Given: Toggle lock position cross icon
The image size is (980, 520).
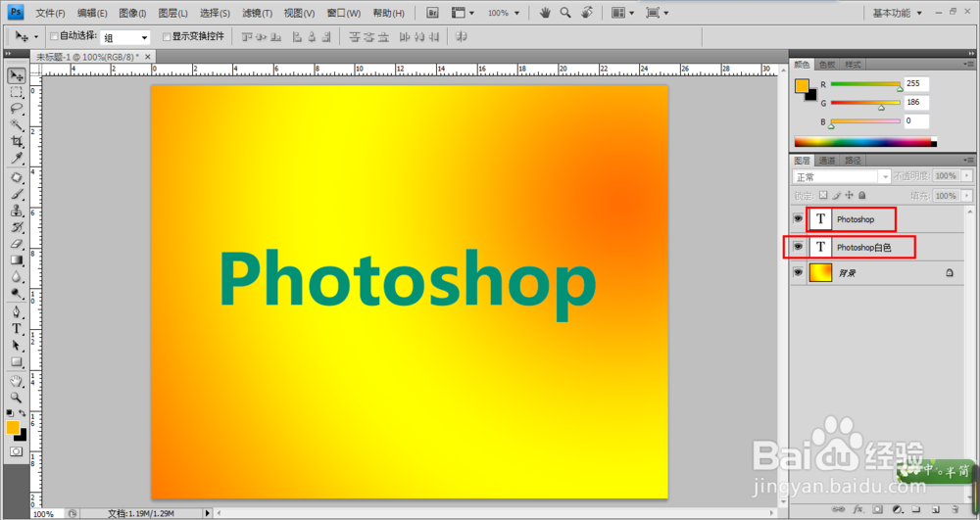Looking at the screenshot, I should [849, 196].
